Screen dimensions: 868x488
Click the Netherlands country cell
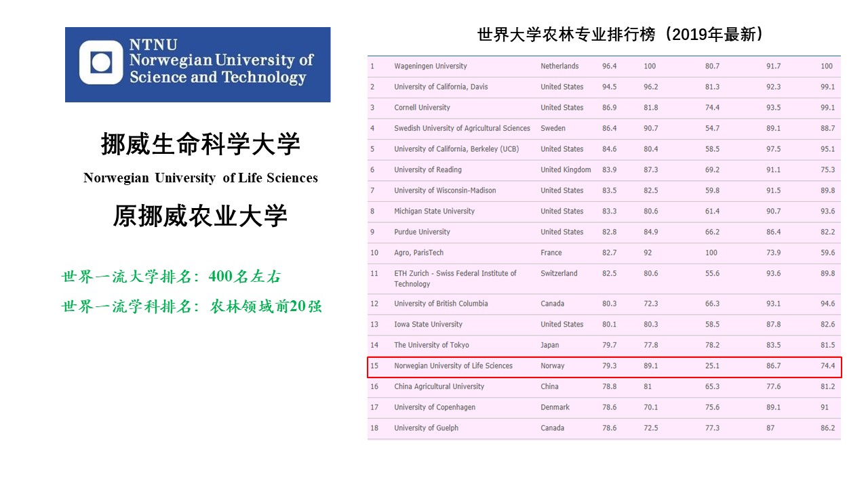point(559,66)
